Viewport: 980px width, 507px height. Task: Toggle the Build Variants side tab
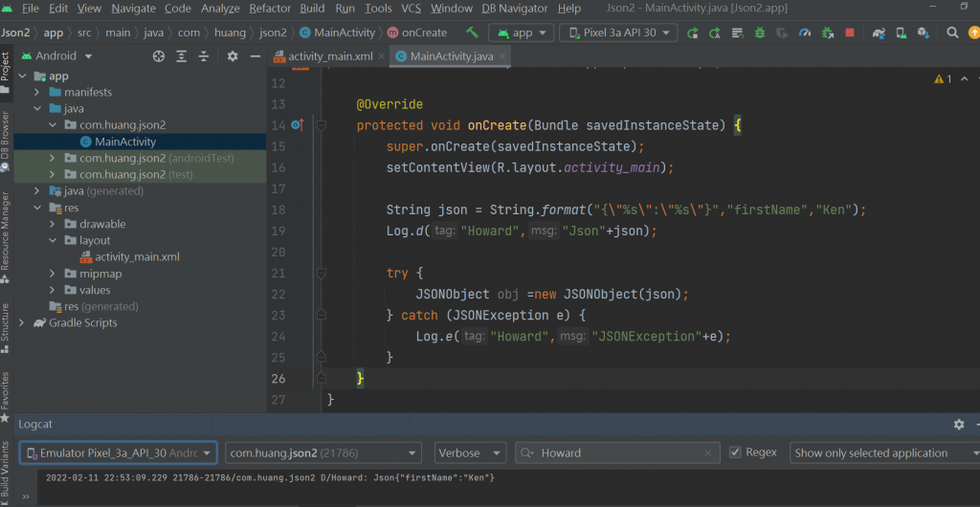[x=5, y=473]
